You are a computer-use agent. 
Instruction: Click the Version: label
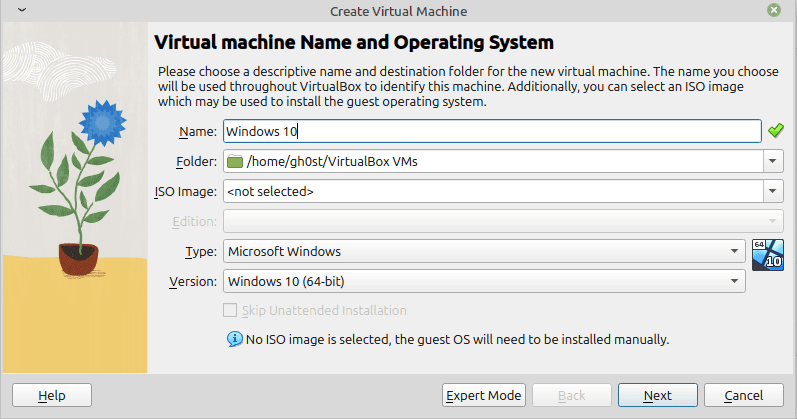pos(193,282)
